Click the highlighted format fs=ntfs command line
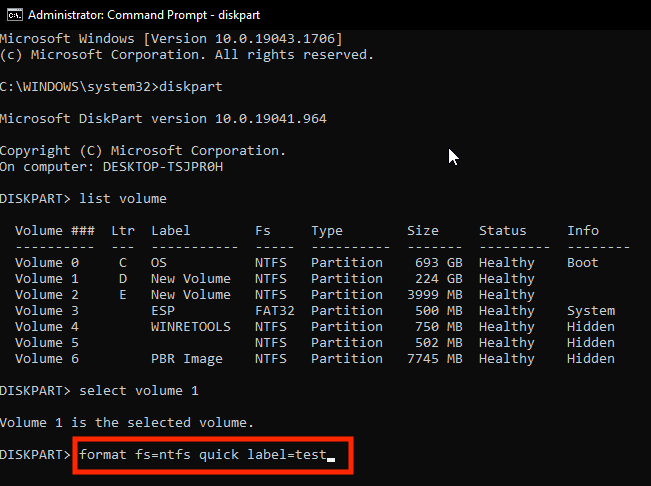This screenshot has height=486, width=651. pyautogui.click(x=204, y=455)
